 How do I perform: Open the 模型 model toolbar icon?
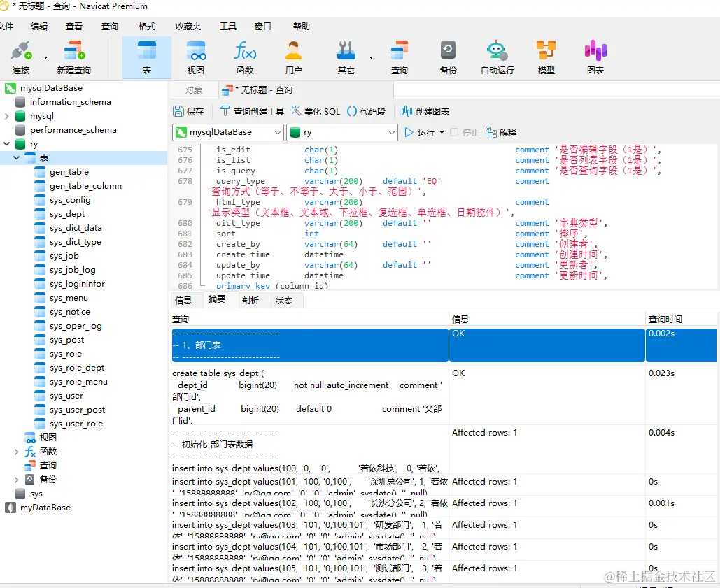pos(546,57)
